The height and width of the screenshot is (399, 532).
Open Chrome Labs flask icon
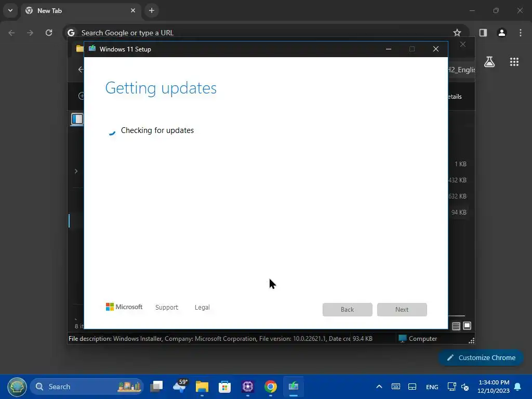489,62
